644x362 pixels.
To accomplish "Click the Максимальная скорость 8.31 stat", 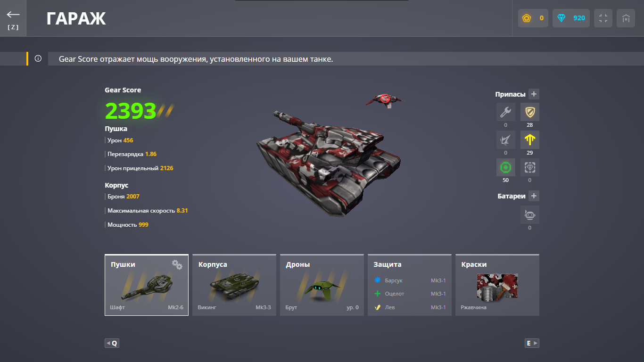I will click(x=148, y=211).
